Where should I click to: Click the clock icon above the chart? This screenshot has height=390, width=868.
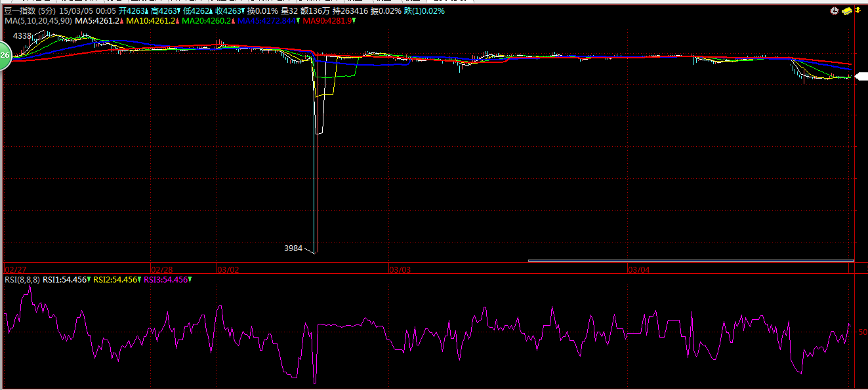click(x=834, y=11)
